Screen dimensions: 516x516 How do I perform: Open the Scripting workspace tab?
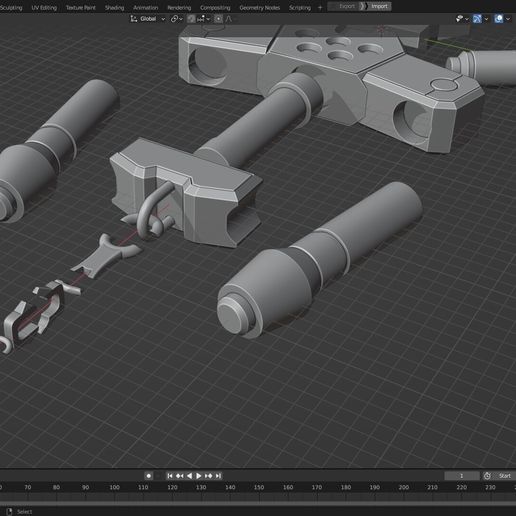[300, 7]
